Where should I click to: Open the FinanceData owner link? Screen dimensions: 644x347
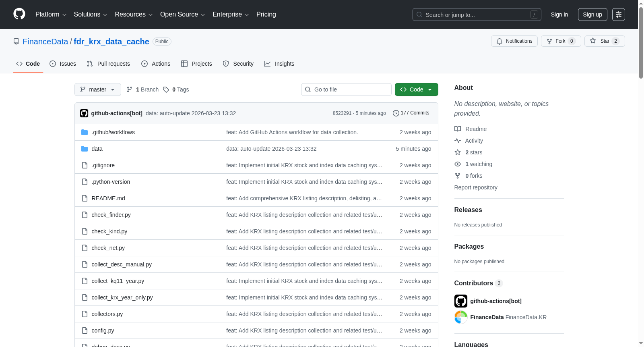point(45,42)
